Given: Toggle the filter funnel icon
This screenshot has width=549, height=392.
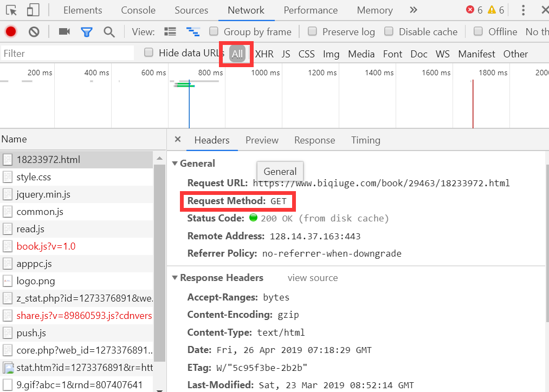Looking at the screenshot, I should [87, 32].
